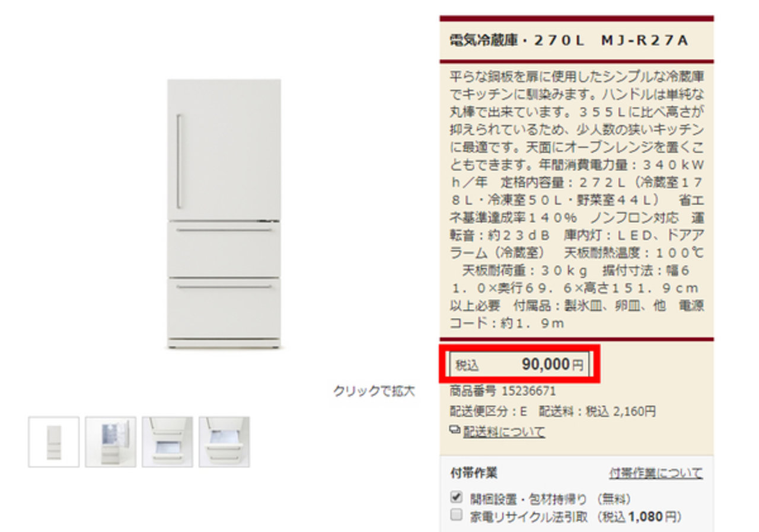Enable the 家電リサイクル法引取 checkbox
Image resolution: width=759 pixels, height=532 pixels.
[x=456, y=515]
